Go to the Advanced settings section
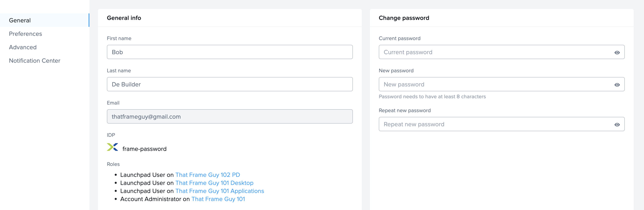This screenshot has width=644, height=210. (23, 47)
